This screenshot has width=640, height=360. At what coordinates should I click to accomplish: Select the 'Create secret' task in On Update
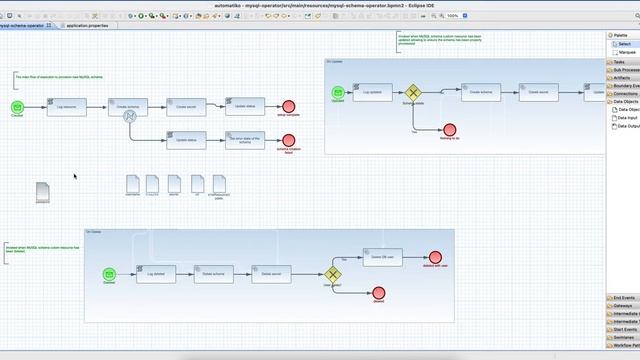539,92
